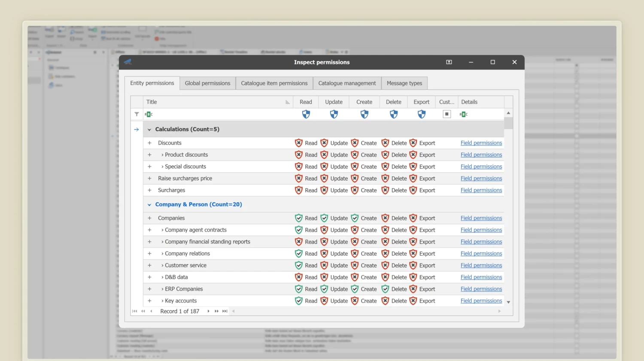Open Catalogue item permissions tab
The height and width of the screenshot is (361, 644).
[274, 83]
